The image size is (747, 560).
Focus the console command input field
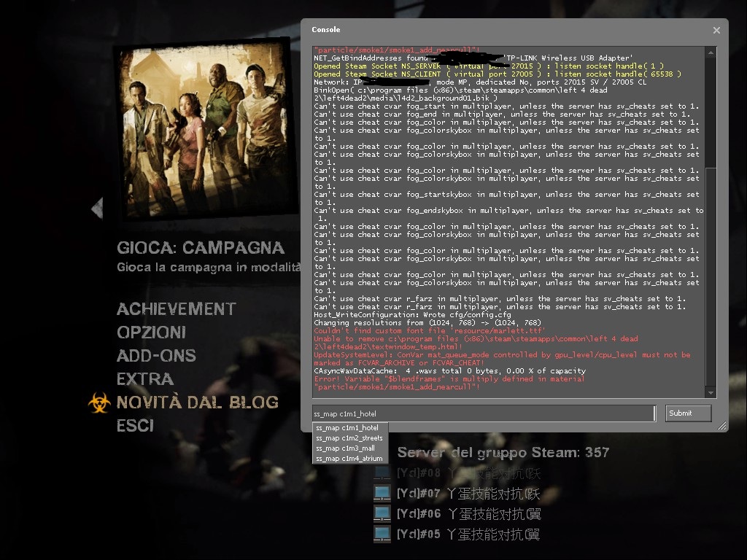(x=484, y=413)
